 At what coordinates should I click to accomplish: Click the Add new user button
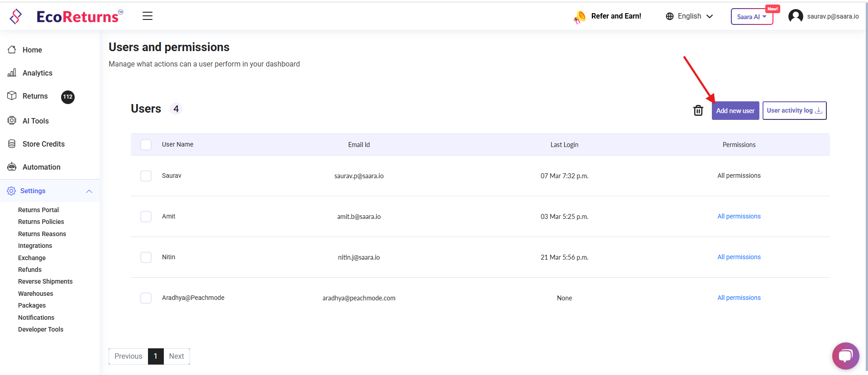(735, 111)
